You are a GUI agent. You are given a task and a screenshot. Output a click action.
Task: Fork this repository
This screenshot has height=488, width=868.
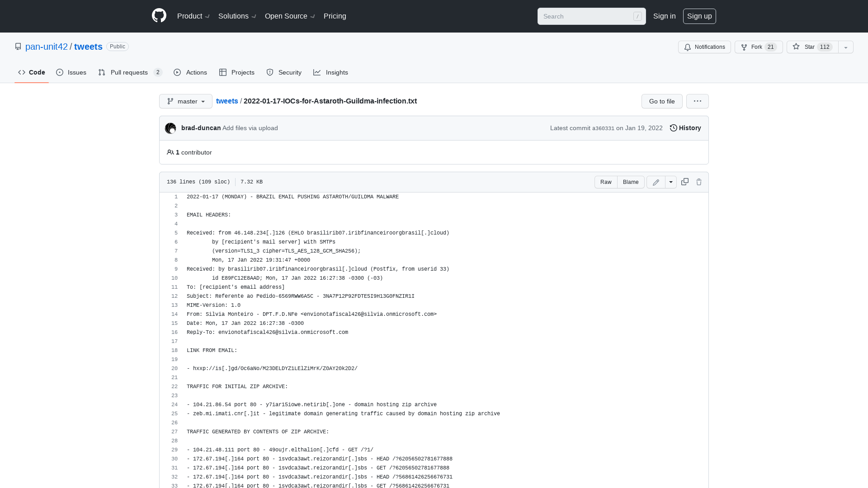click(759, 47)
